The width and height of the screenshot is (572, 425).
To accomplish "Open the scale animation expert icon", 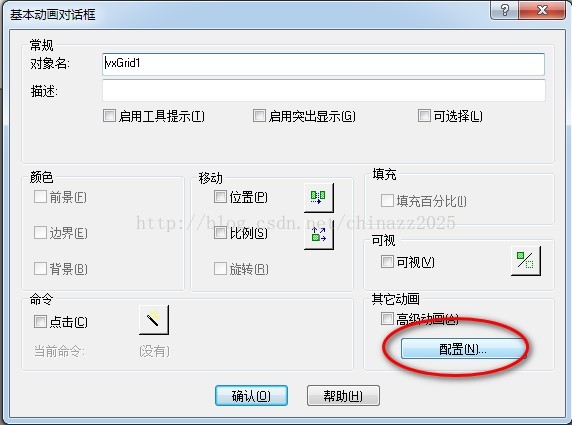I will pyautogui.click(x=318, y=235).
